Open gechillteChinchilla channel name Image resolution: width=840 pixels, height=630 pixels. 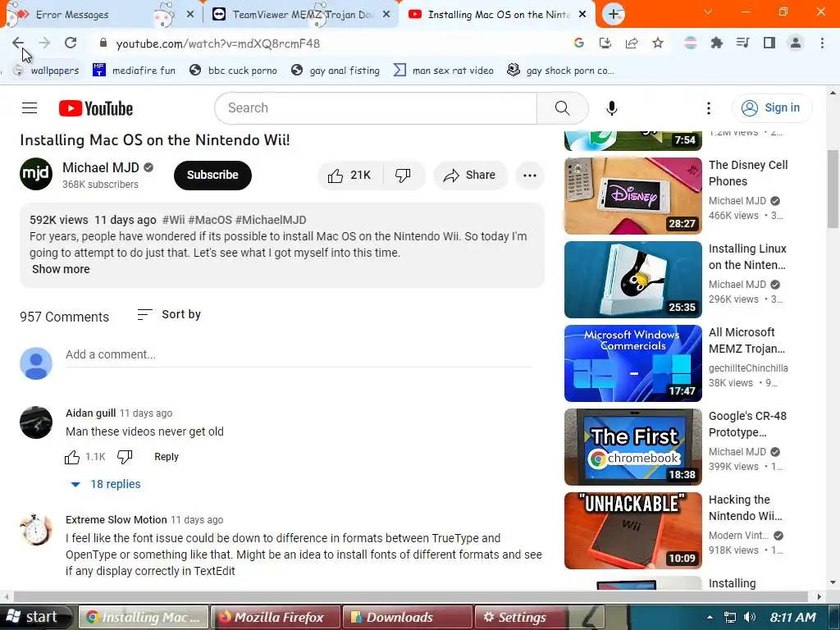748,368
